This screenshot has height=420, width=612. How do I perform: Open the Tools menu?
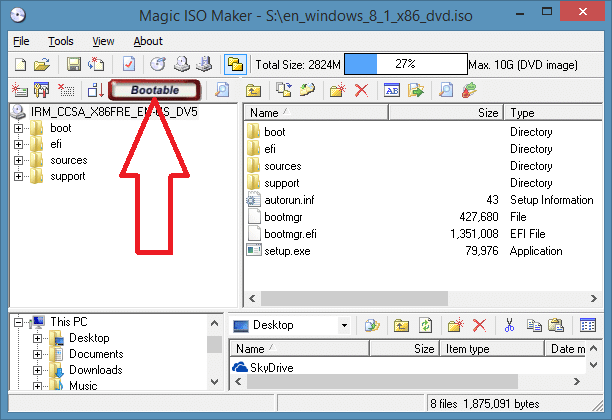(x=60, y=41)
